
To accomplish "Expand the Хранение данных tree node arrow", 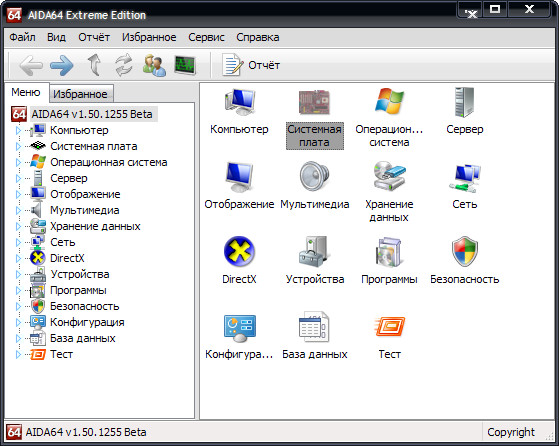I will click(18, 227).
